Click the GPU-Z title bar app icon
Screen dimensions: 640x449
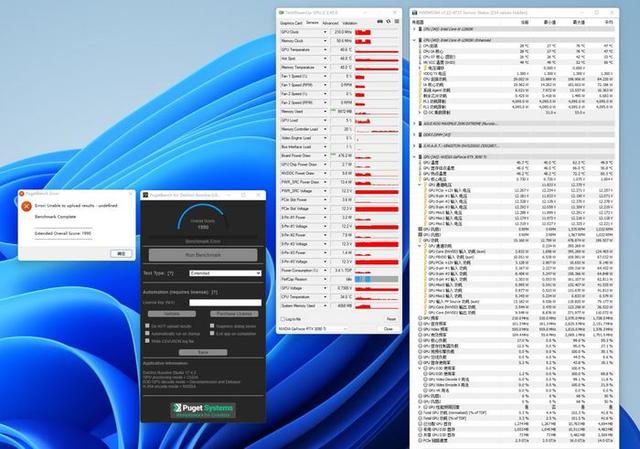pos(281,13)
